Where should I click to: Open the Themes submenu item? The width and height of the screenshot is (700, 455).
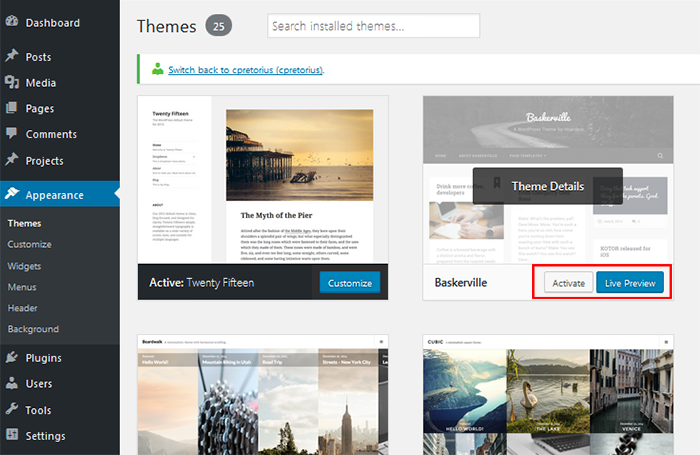[x=25, y=223]
